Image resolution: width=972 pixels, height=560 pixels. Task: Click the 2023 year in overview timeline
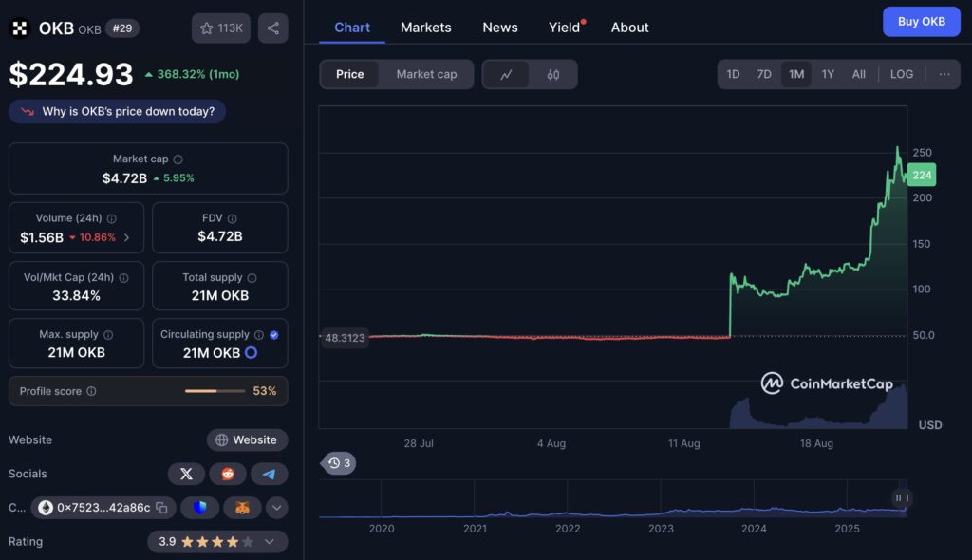pyautogui.click(x=661, y=529)
